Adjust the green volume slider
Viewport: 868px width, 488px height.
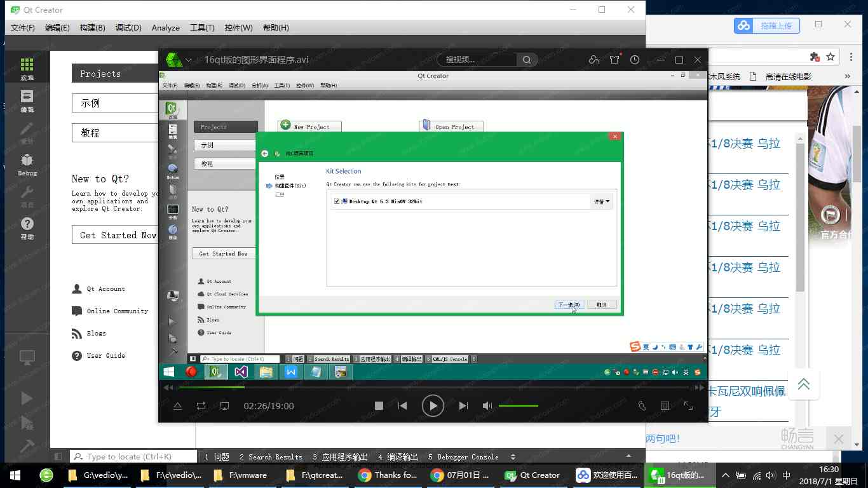click(x=519, y=405)
